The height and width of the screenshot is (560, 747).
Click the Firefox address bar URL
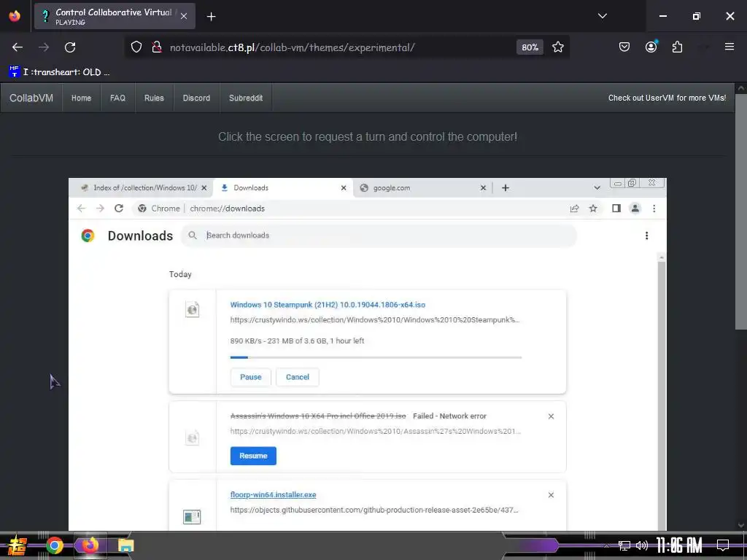tap(292, 47)
